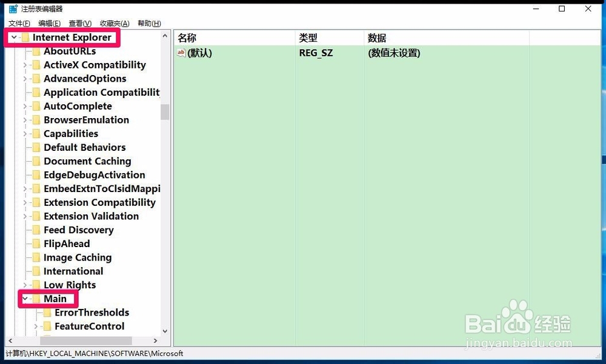The width and height of the screenshot is (606, 364).
Task: Expand the Capabilities key
Action: [25, 134]
